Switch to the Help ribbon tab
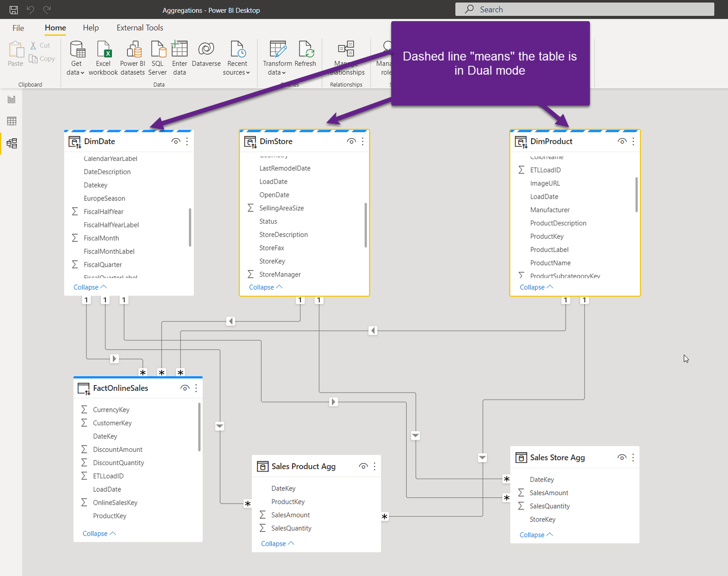 [x=91, y=28]
